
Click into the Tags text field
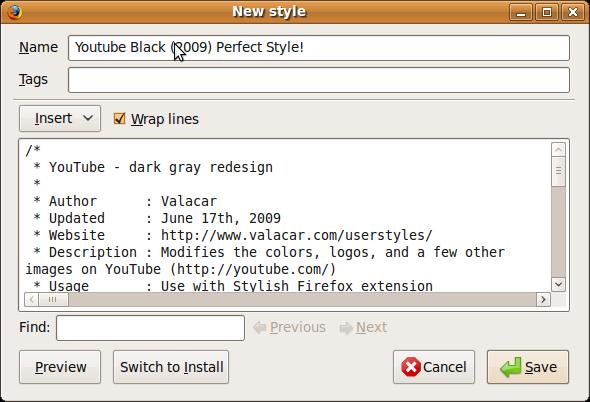coord(319,80)
